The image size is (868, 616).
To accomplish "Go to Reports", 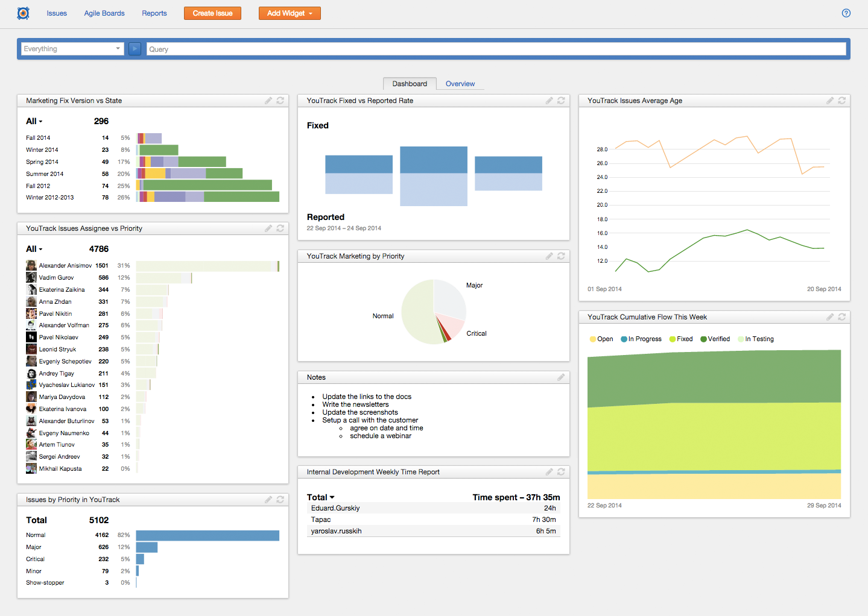I will pos(154,13).
